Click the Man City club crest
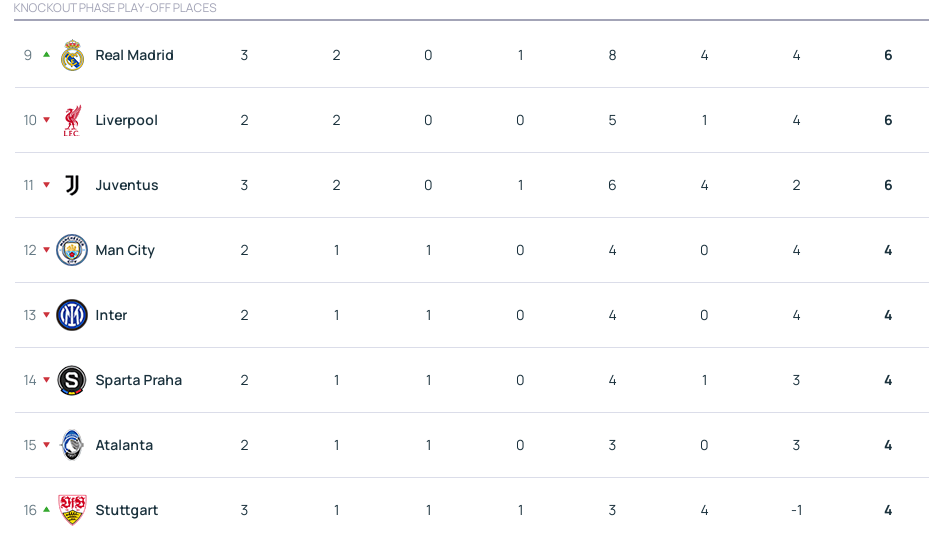 tap(72, 250)
